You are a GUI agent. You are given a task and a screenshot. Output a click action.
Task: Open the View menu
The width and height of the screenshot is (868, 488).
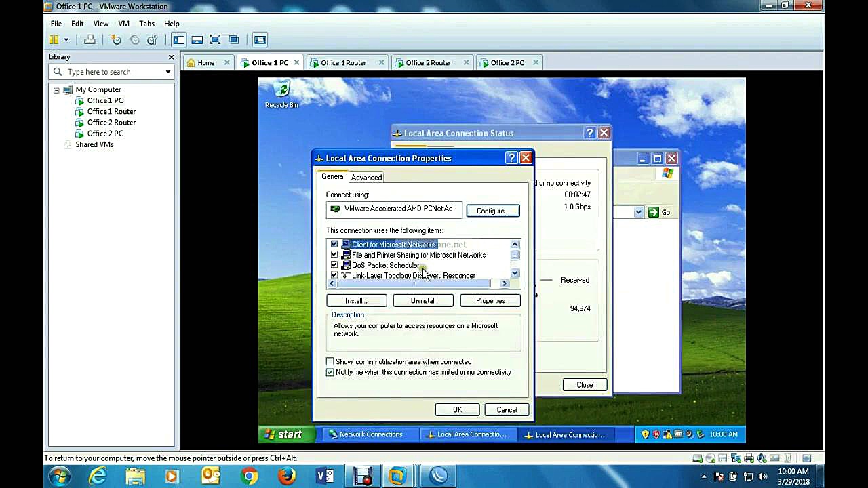pos(101,24)
